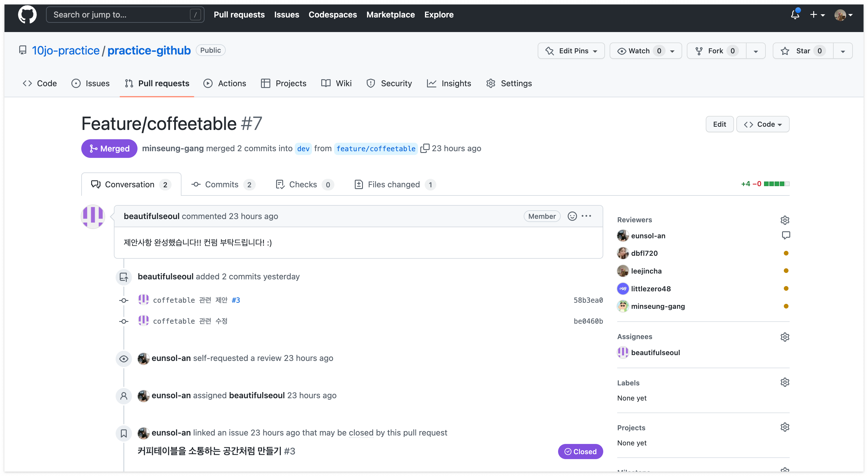
Task: Open the Labels gear settings
Action: [784, 382]
